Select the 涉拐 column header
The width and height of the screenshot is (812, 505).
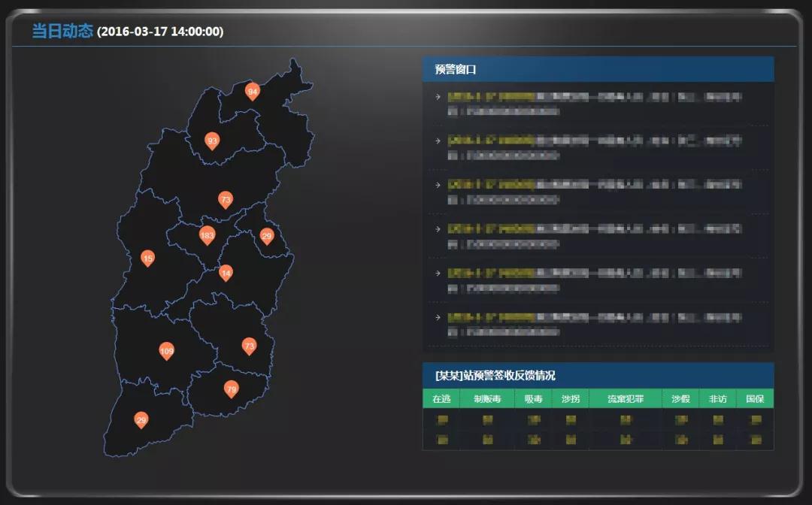[571, 399]
